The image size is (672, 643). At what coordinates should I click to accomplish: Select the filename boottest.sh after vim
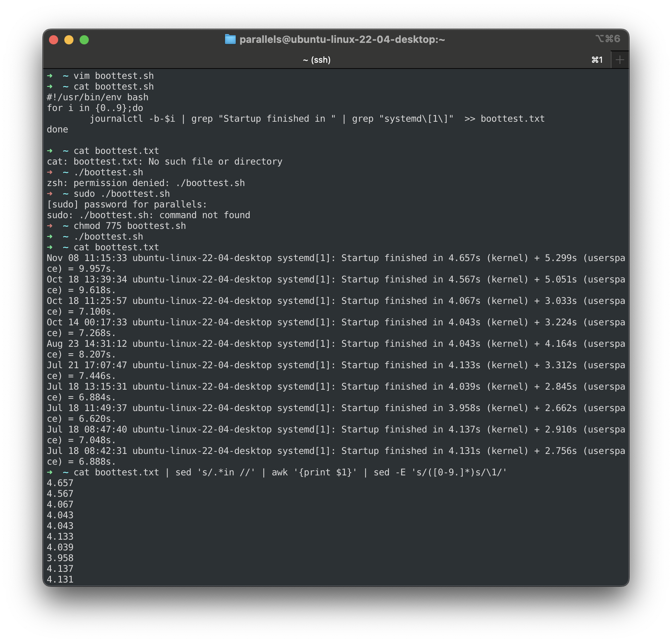124,75
